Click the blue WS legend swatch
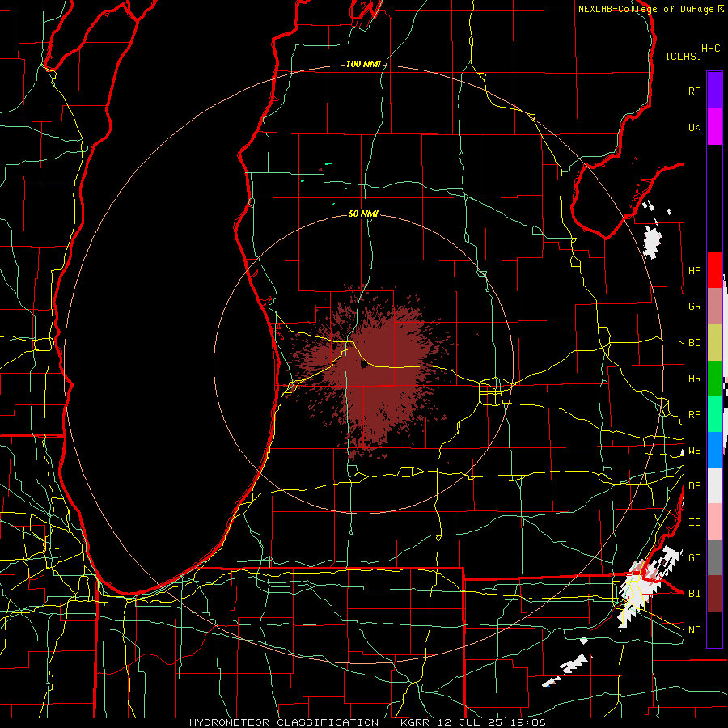This screenshot has width=728, height=728. (714, 450)
